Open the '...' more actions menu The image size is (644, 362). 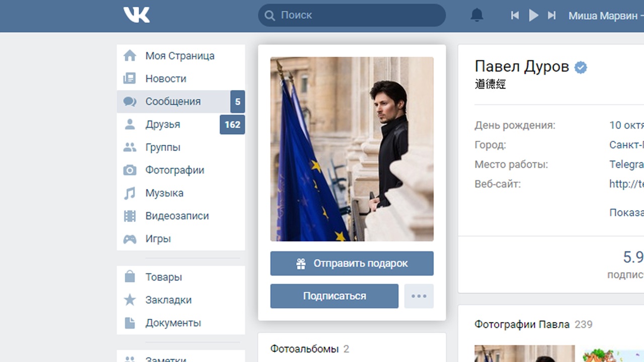coord(419,296)
